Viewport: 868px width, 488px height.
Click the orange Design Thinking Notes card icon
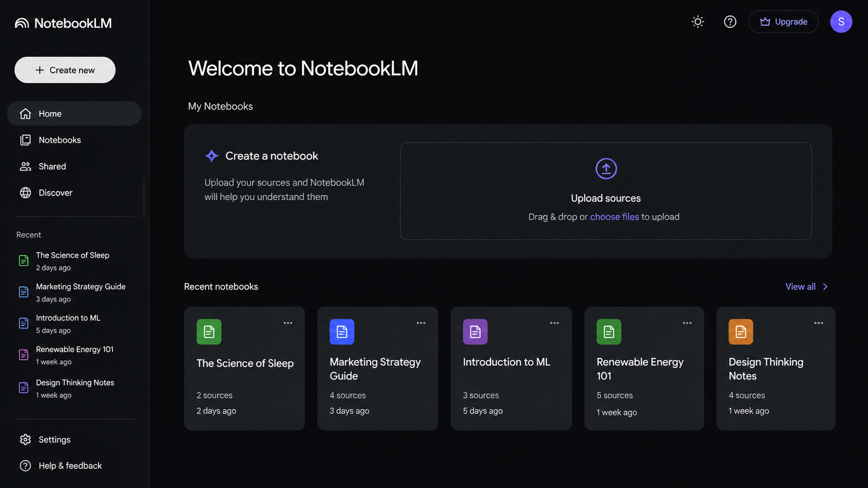point(741,332)
